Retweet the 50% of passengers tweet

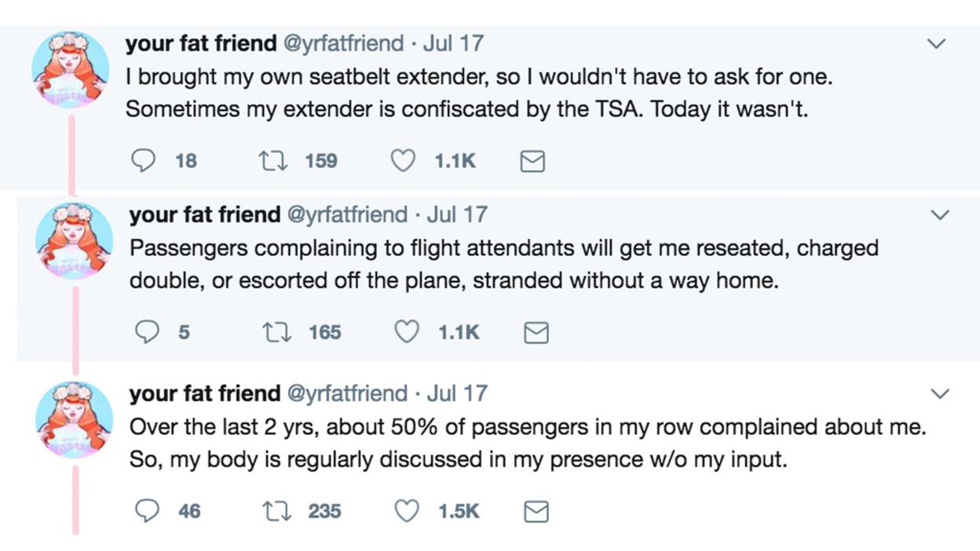click(276, 512)
